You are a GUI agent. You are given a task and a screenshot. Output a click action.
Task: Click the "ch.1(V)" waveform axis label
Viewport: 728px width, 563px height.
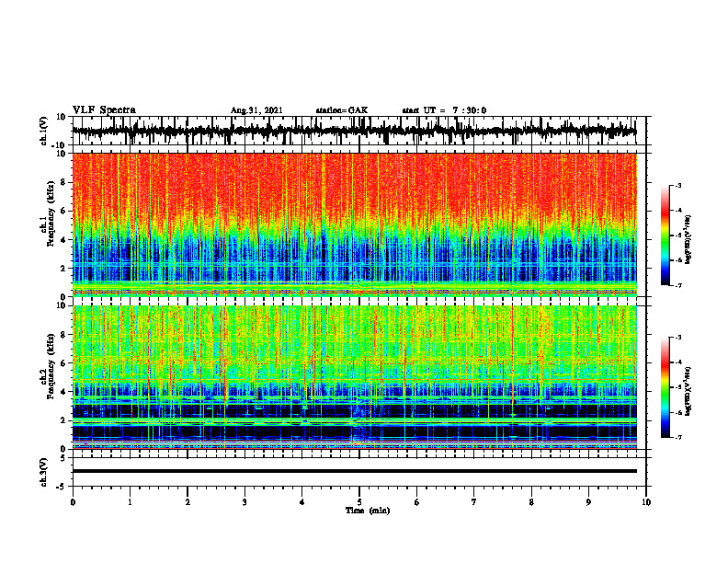tap(44, 131)
